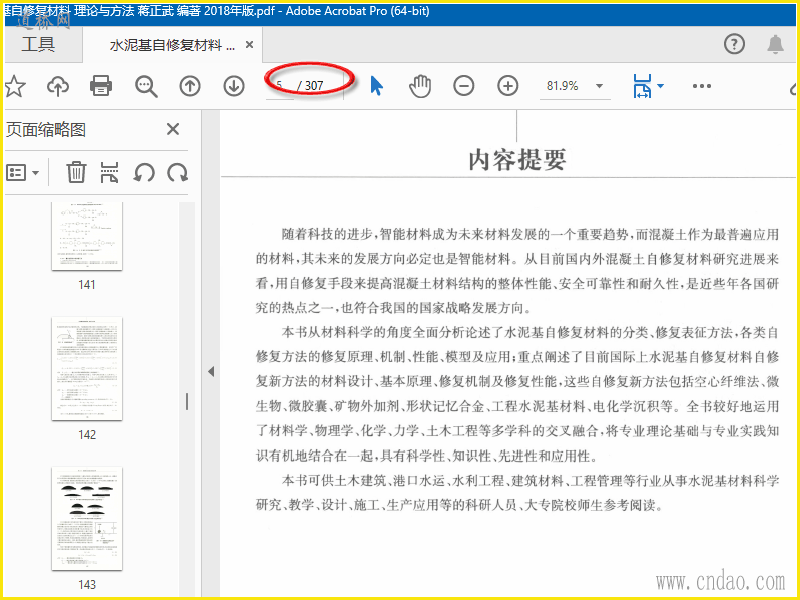Open the thumbnail options list menu
This screenshot has height=600, width=800.
click(x=23, y=172)
